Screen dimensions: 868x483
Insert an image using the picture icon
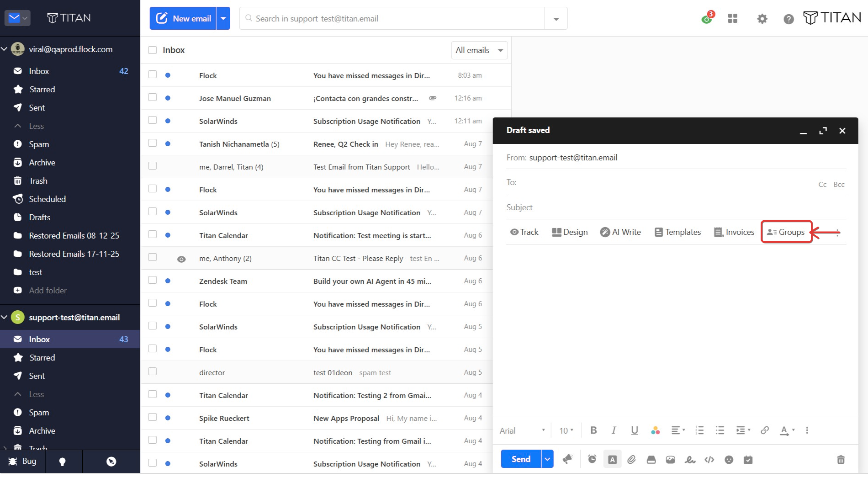pos(671,459)
